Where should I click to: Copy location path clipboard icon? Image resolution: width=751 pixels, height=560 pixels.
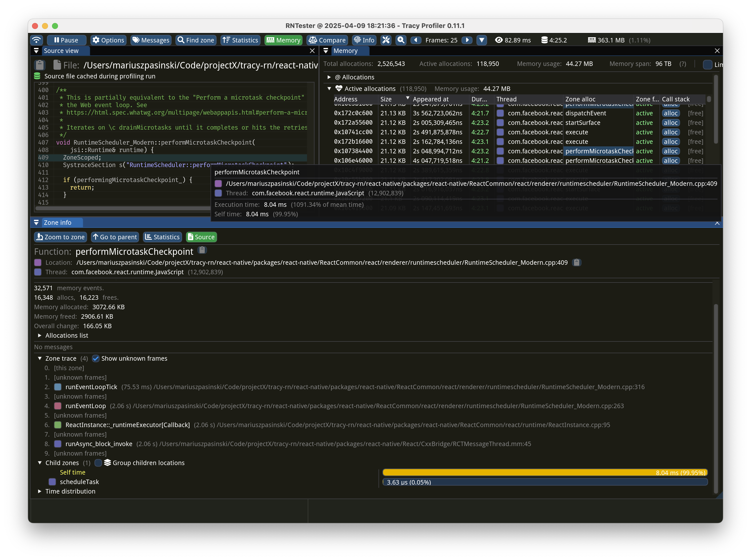pos(576,262)
